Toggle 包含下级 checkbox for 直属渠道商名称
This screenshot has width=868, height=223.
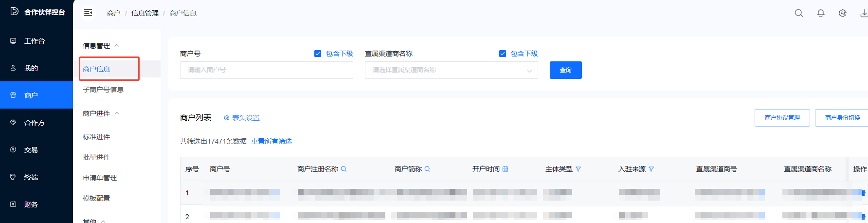[x=503, y=54]
